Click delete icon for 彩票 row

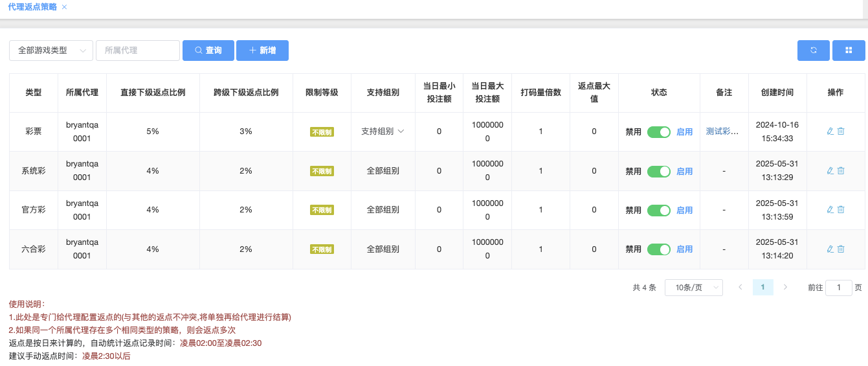pyautogui.click(x=841, y=132)
